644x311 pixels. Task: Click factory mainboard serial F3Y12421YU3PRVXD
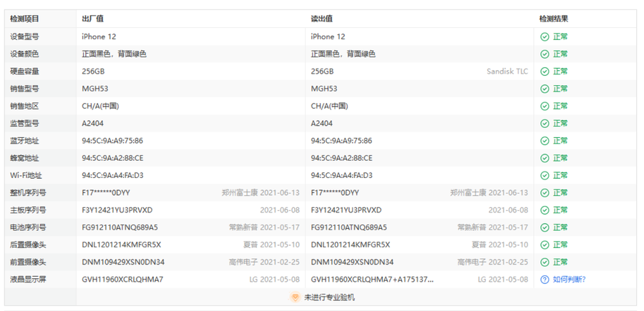click(x=117, y=210)
